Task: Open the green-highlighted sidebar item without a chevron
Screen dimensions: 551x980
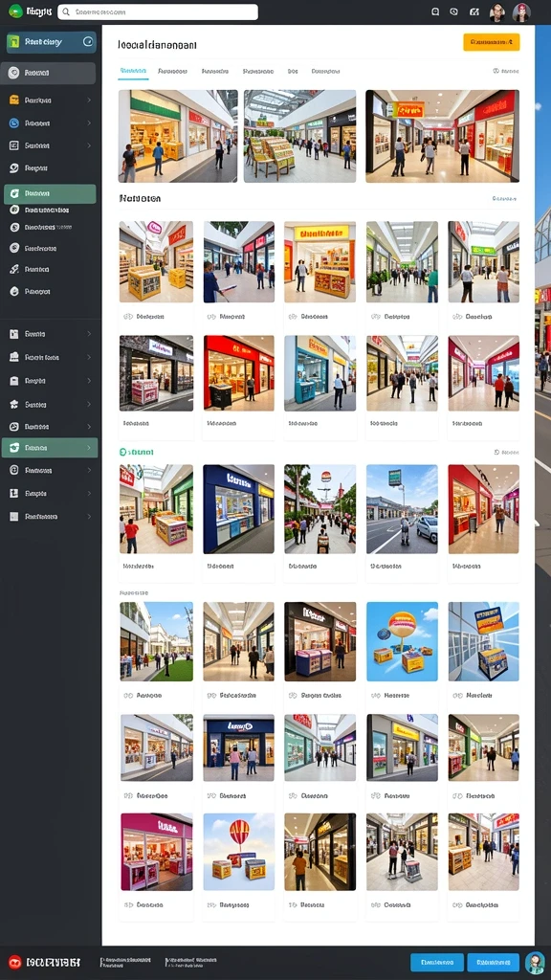Action: pos(50,193)
